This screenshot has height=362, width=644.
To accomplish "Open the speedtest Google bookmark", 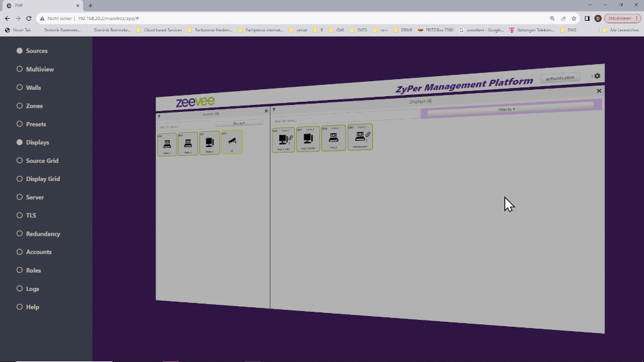I will (x=481, y=30).
